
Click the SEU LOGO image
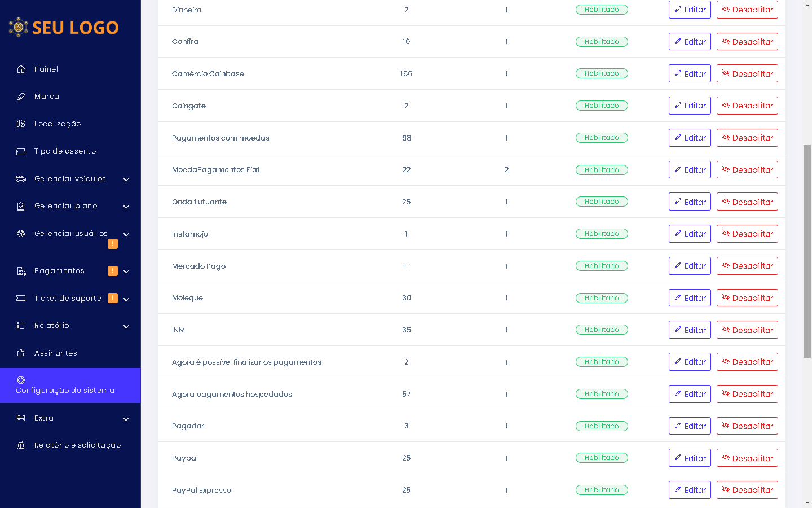[x=64, y=27]
